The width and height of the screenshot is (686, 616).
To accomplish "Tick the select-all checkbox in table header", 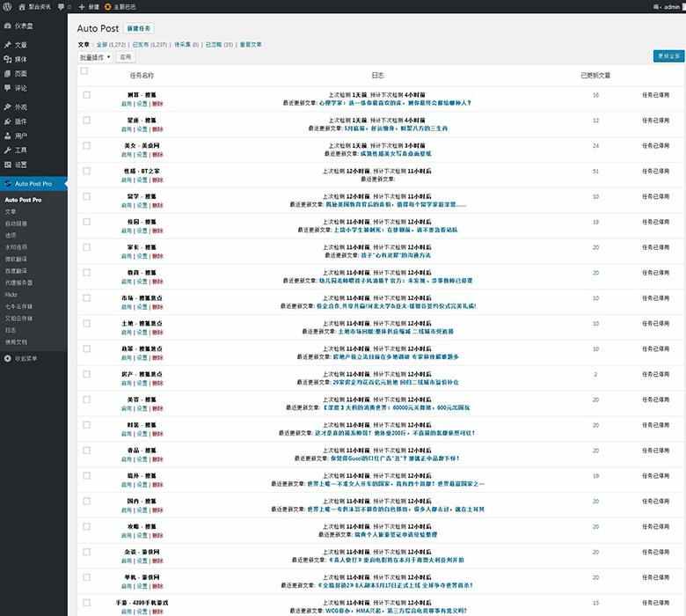I will pos(84,71).
